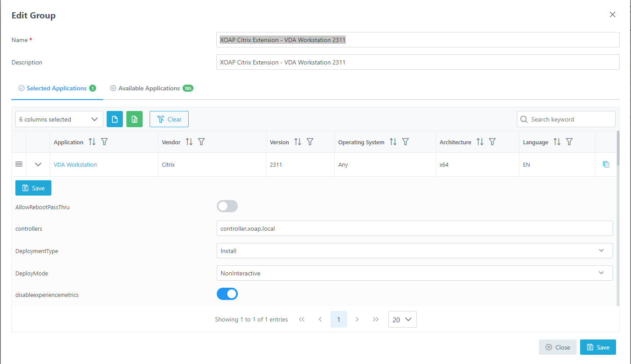The height and width of the screenshot is (364, 631).
Task: Export the table to Excel
Action: click(134, 119)
